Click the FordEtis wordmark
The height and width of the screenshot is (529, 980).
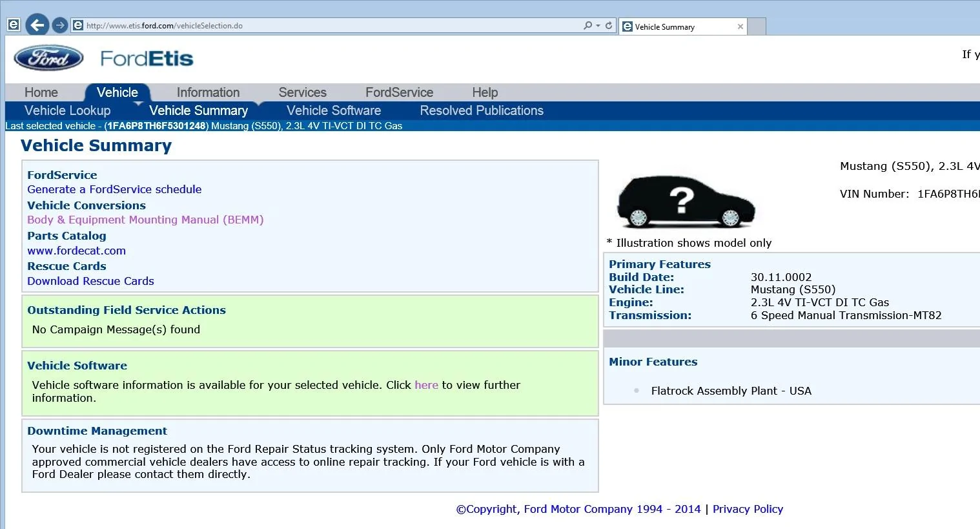(x=147, y=59)
